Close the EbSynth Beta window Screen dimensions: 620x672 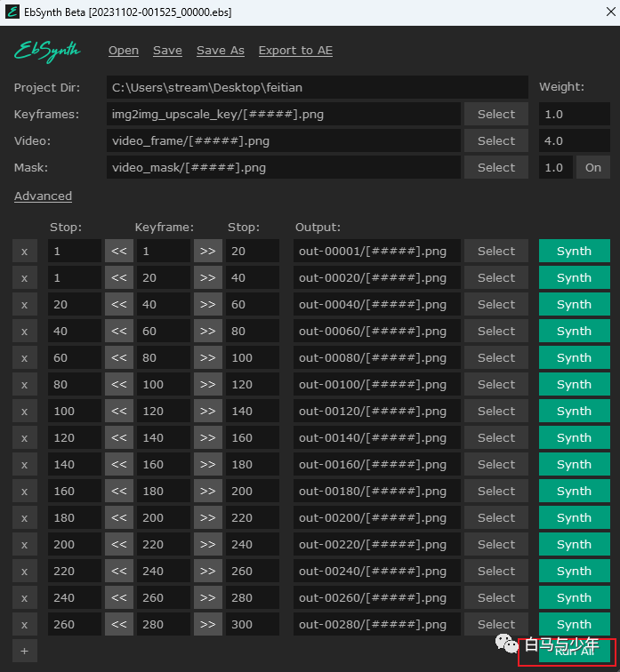(x=610, y=12)
